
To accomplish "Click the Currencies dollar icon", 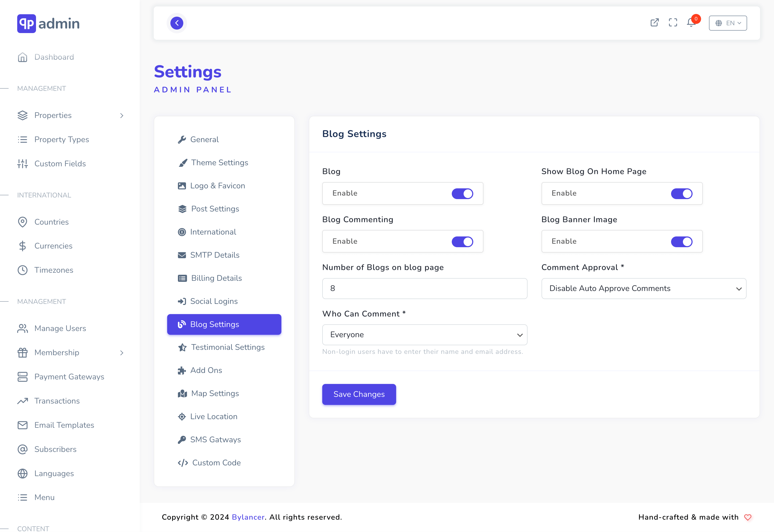I will 22,246.
